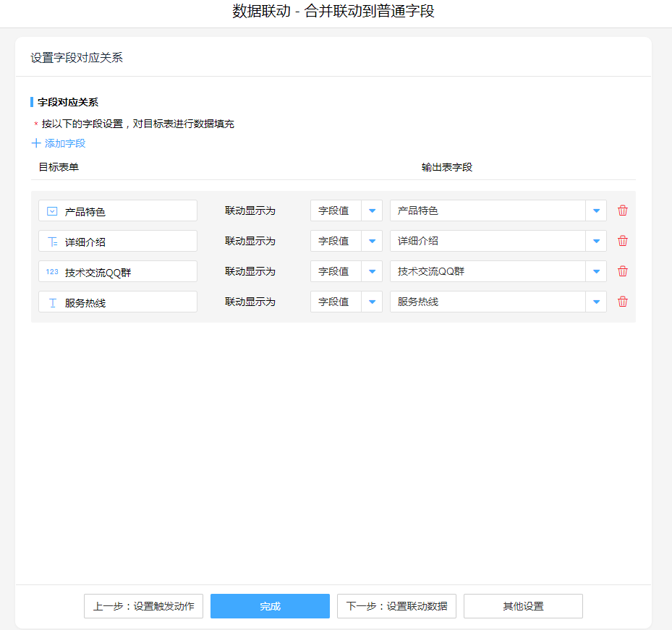Screen dimensions: 672x630
Task: Click 添加字段 to add a field
Action: coord(59,143)
